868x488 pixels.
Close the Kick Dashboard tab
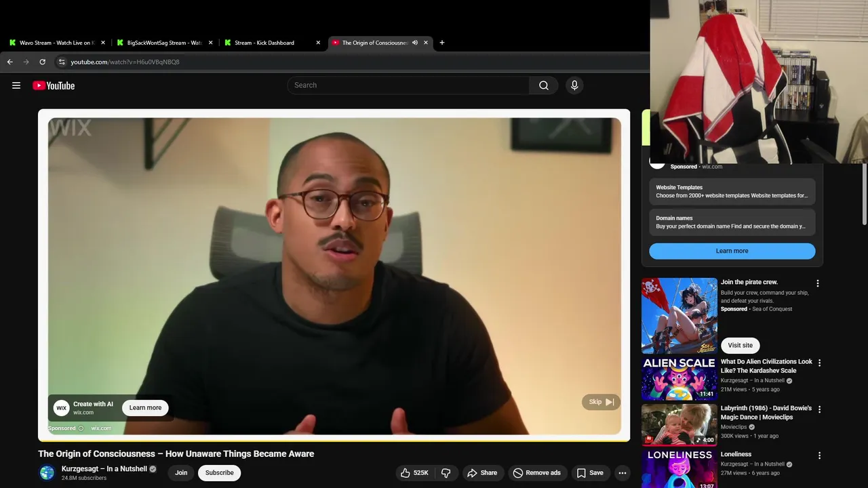[x=318, y=43]
